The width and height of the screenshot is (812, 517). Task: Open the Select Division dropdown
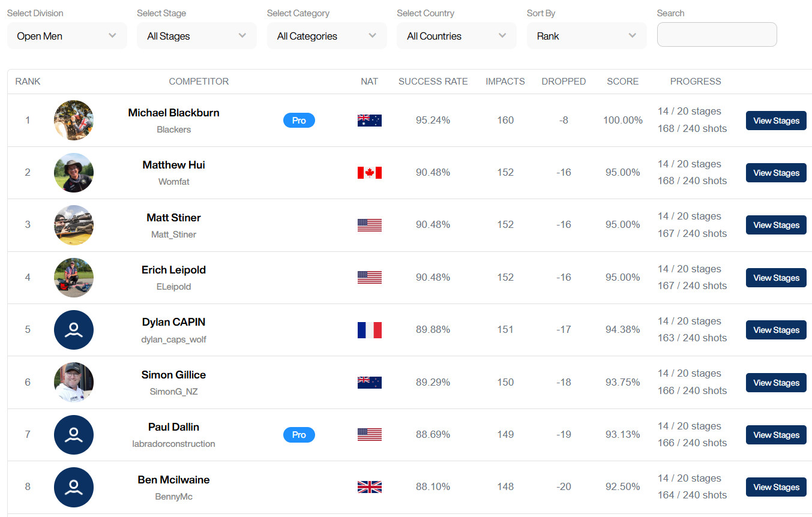point(67,36)
